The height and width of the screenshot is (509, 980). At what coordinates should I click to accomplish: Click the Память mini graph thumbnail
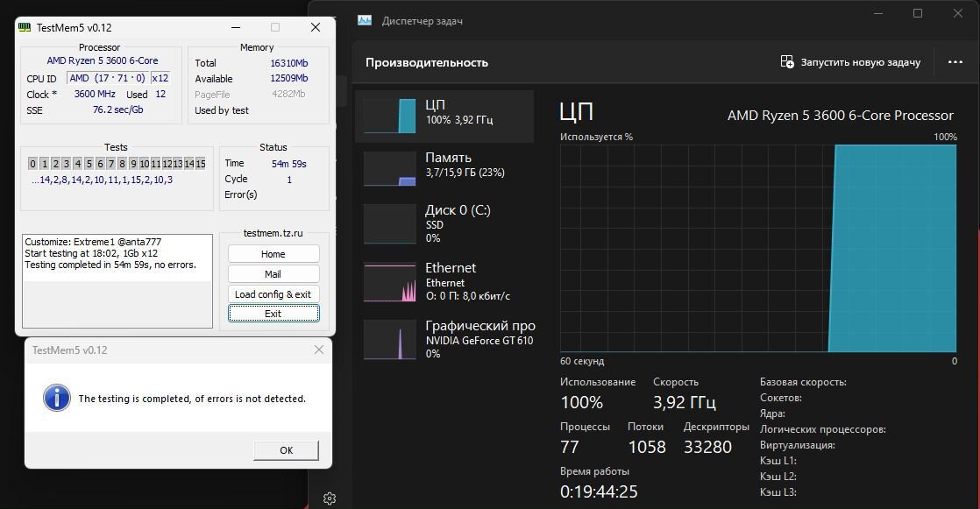tap(390, 168)
